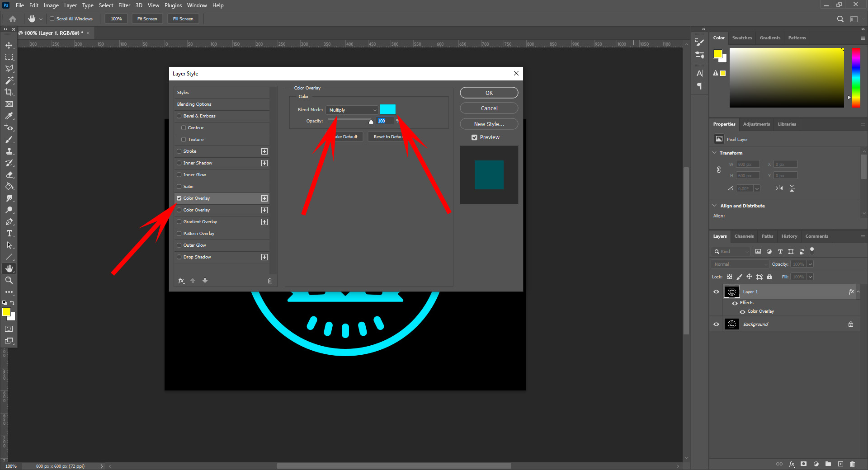Click the overlay Opacity value field

385,121
